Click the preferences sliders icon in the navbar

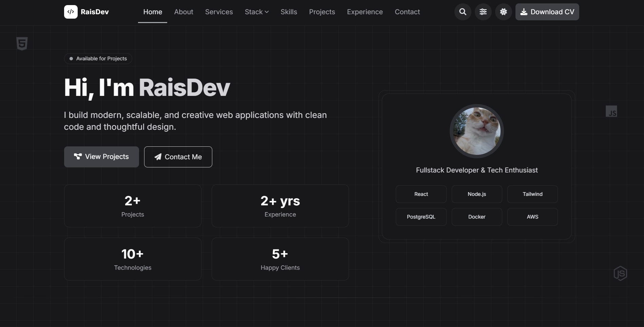tap(483, 12)
